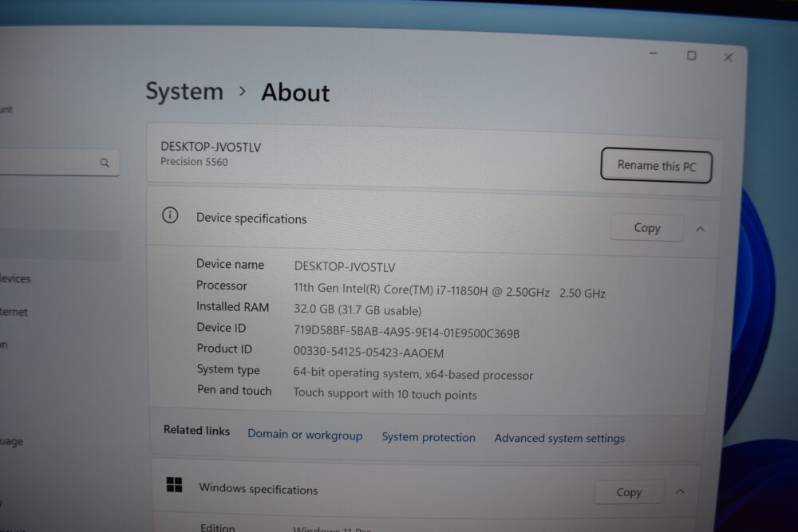Focus the Settings search field
The image size is (798, 532).
coord(58,162)
